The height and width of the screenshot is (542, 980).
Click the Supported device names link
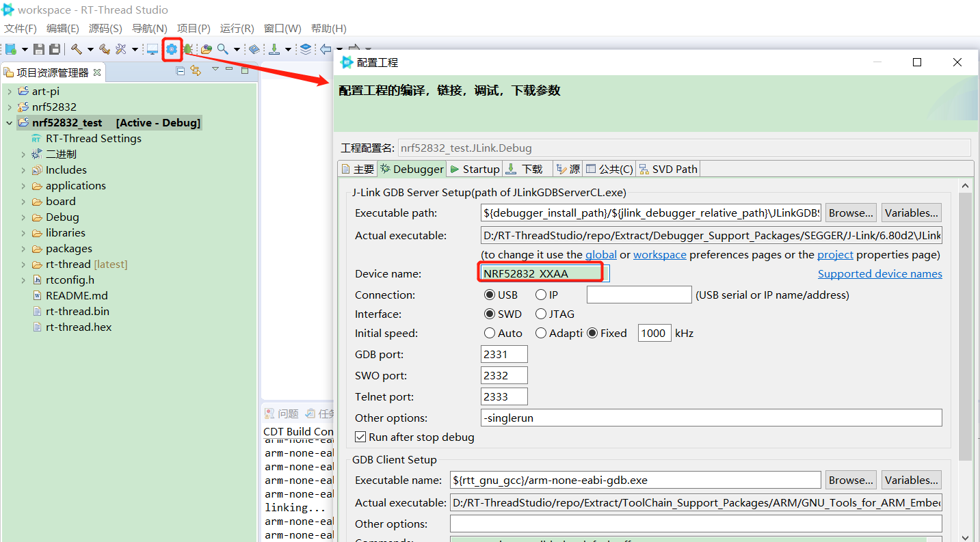click(879, 274)
